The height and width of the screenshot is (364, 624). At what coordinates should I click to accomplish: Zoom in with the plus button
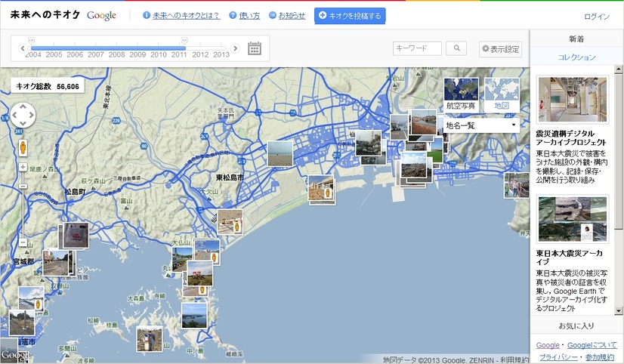point(23,167)
